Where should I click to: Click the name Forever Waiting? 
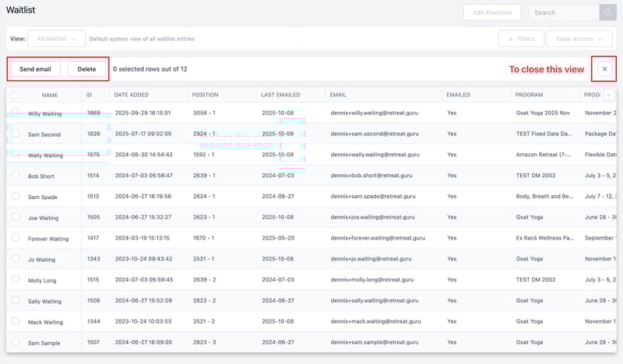pos(48,239)
